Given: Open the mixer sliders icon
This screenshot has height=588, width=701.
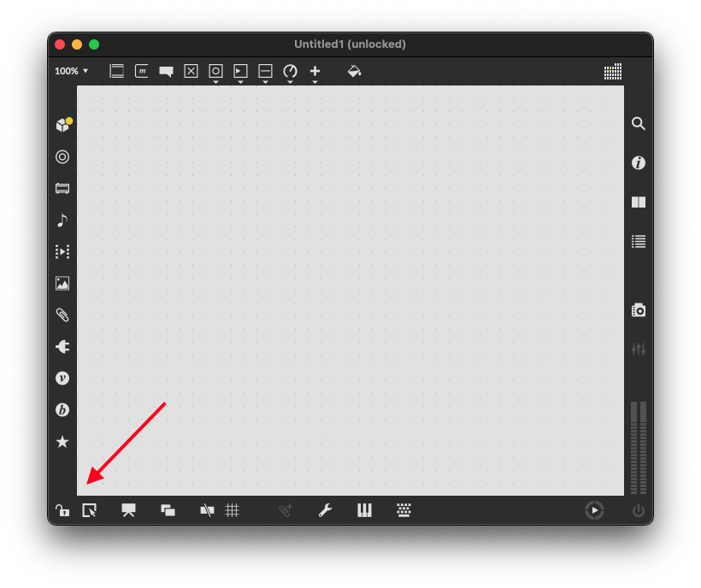Looking at the screenshot, I should click(639, 349).
